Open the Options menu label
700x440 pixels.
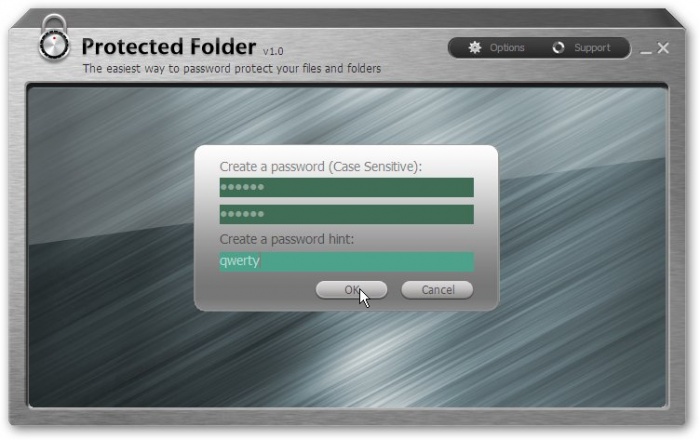[x=507, y=48]
